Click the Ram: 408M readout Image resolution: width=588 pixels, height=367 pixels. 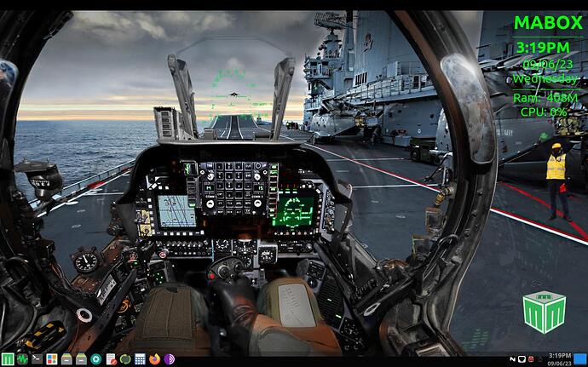click(x=545, y=98)
